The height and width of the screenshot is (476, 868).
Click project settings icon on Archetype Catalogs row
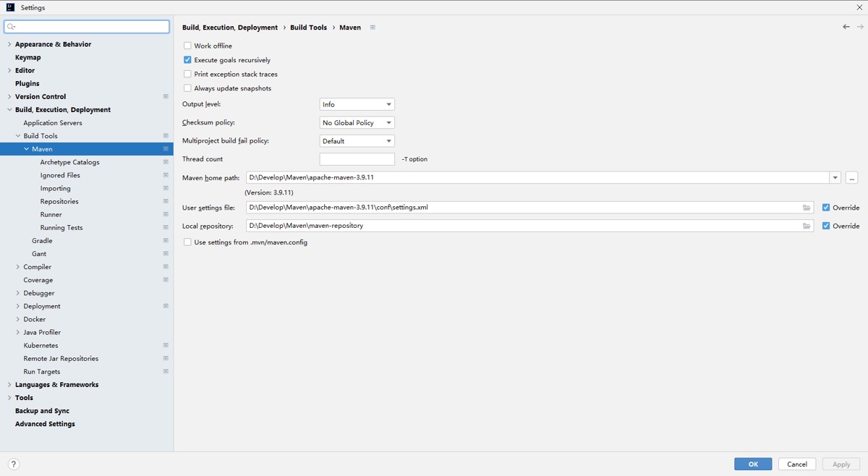point(166,162)
